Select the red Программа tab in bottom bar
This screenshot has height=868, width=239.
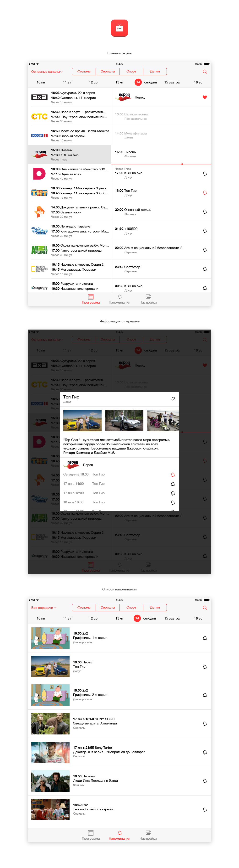point(91,299)
